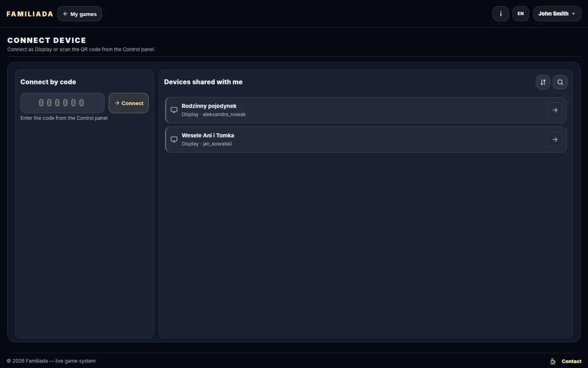The height and width of the screenshot is (368, 588).
Task: Click the Connect button
Action: click(129, 103)
